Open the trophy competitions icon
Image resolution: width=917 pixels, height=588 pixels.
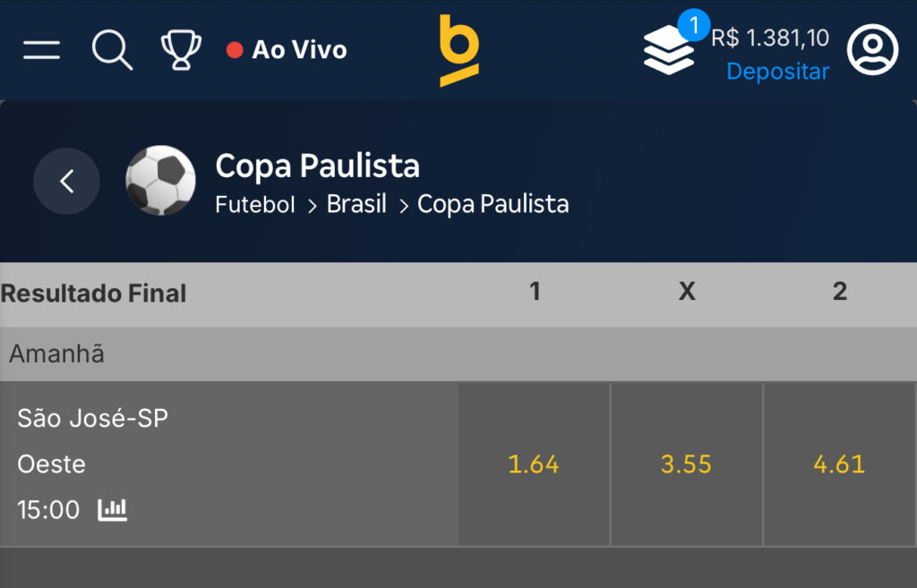pos(181,50)
